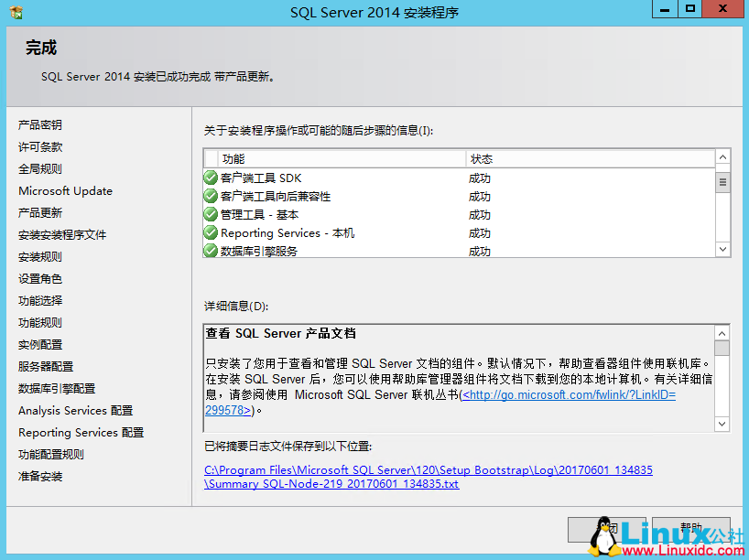Viewport: 749px width, 560px height.
Task: Click the green check icon for 管理工具 - 基本
Action: tap(211, 214)
